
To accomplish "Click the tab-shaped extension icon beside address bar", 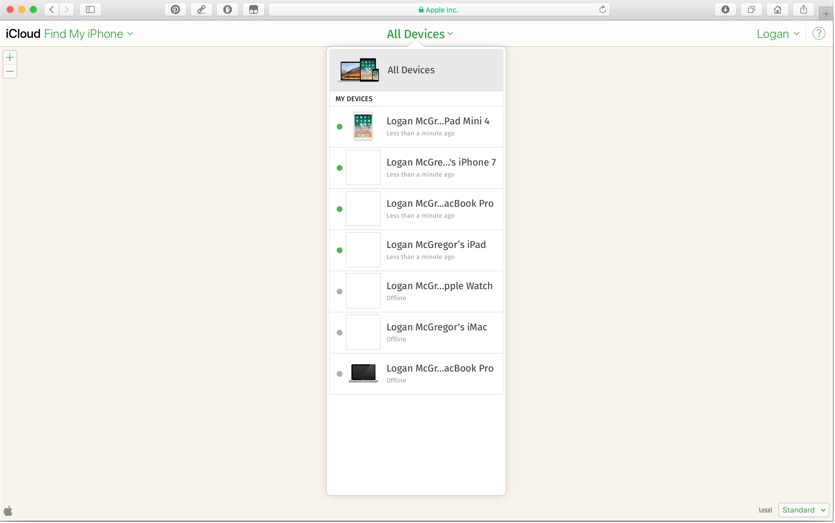I will tap(253, 10).
